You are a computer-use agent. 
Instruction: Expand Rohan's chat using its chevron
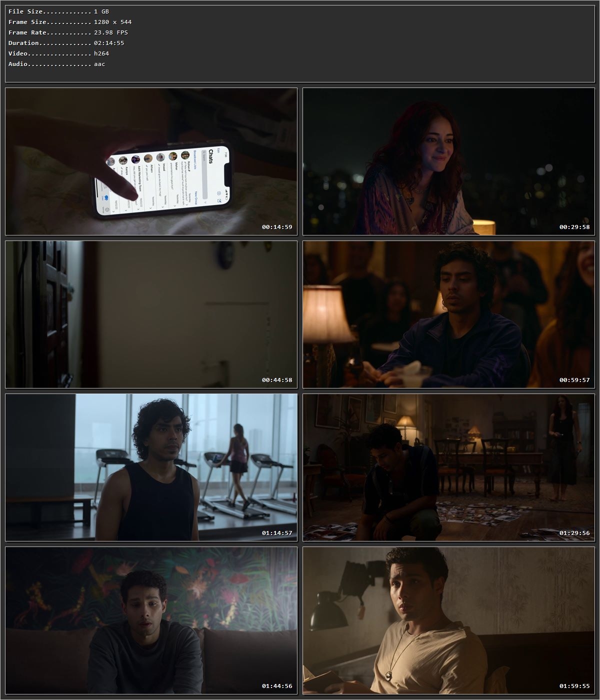[186, 204]
